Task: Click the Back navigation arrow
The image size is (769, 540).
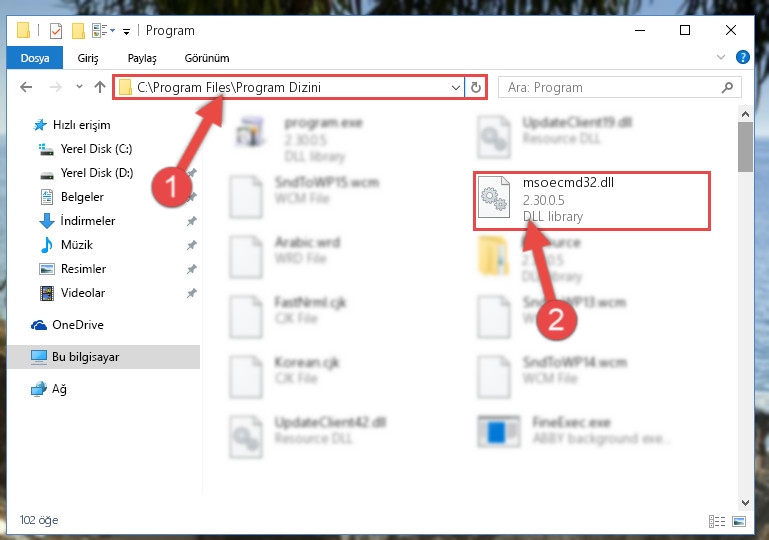Action: click(26, 87)
